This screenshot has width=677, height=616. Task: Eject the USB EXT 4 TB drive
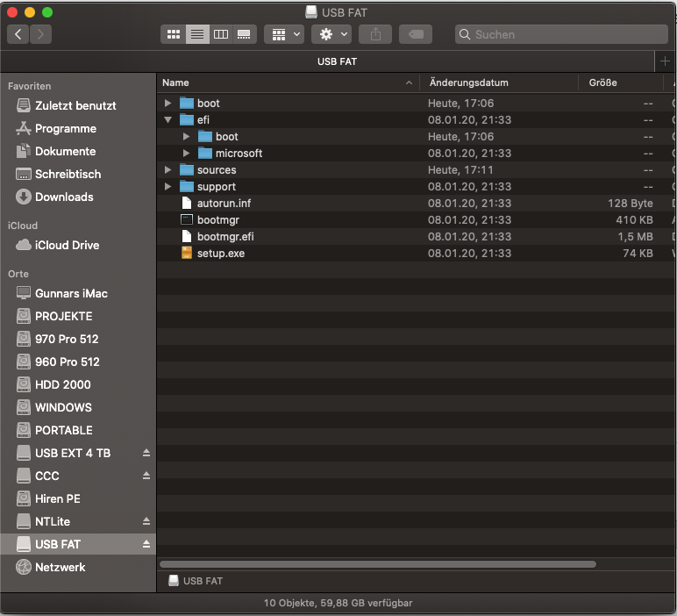click(146, 453)
